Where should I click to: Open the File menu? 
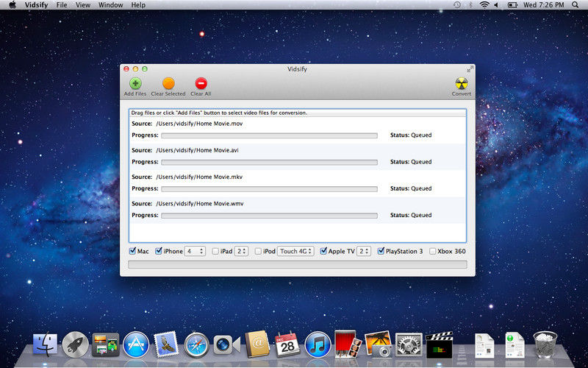click(x=62, y=5)
